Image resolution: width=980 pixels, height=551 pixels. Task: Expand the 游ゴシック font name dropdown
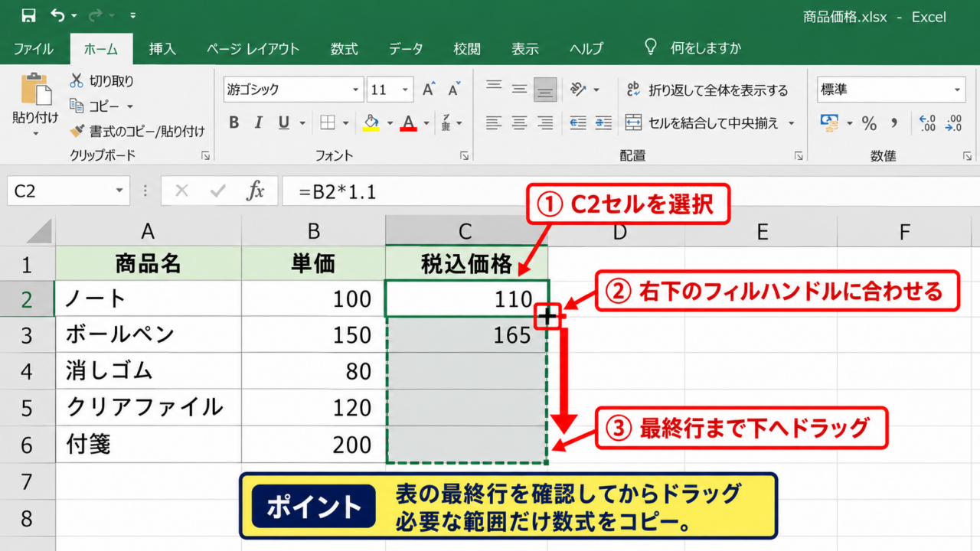[x=356, y=90]
